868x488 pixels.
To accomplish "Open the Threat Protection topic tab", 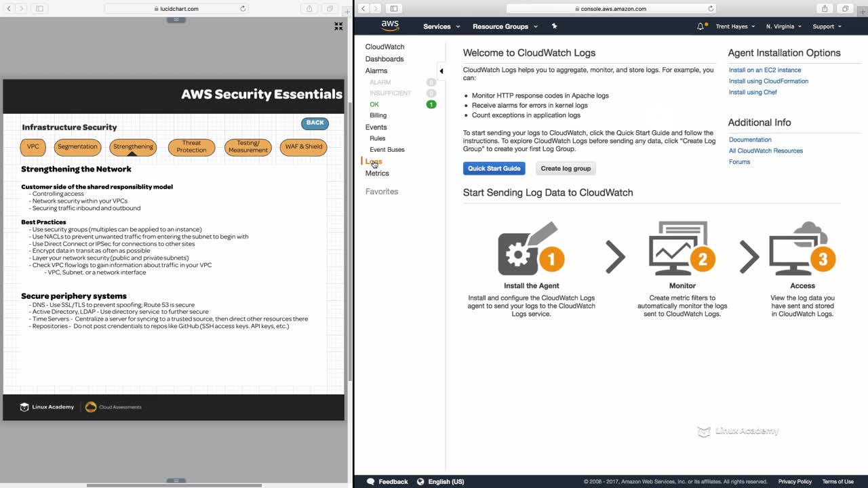I will point(191,147).
